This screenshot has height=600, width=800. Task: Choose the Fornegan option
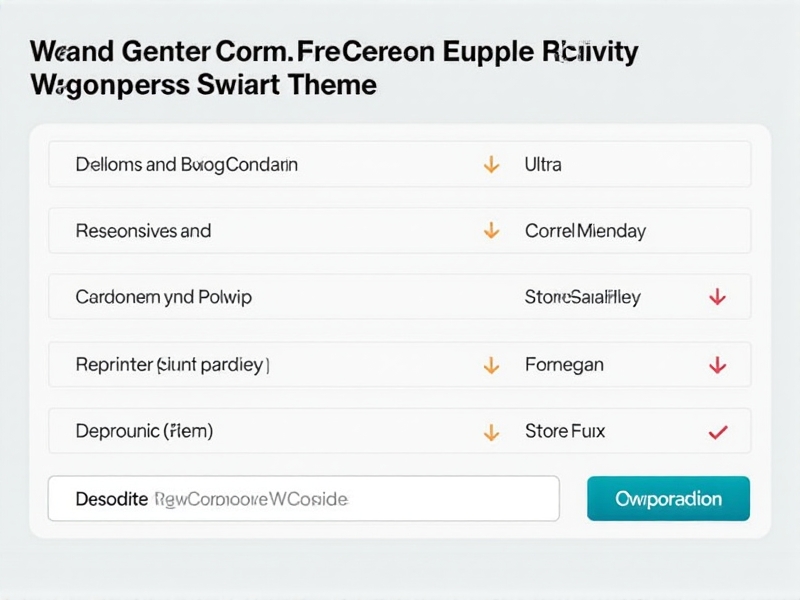coord(564,366)
